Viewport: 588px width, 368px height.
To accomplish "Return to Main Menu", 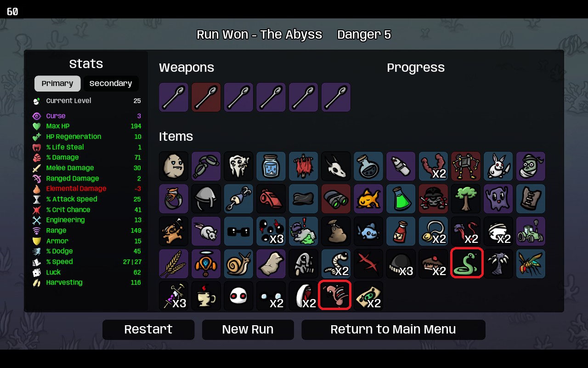I will point(393,330).
